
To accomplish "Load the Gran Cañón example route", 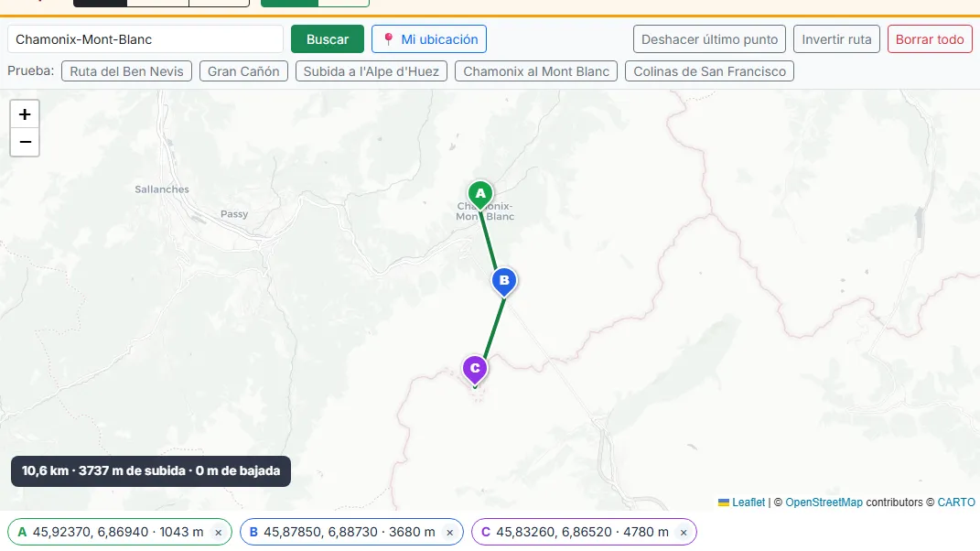I will tap(243, 71).
